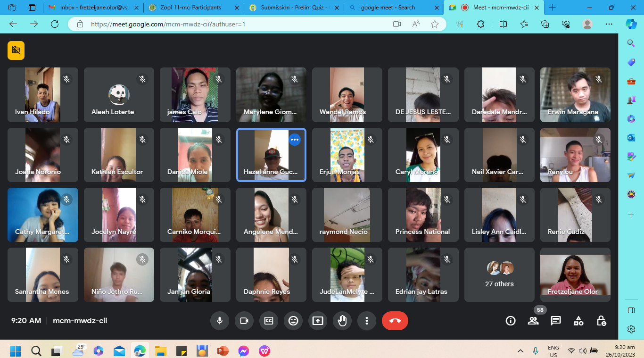
Task: Open chat with everyone panel
Action: [556, 321]
